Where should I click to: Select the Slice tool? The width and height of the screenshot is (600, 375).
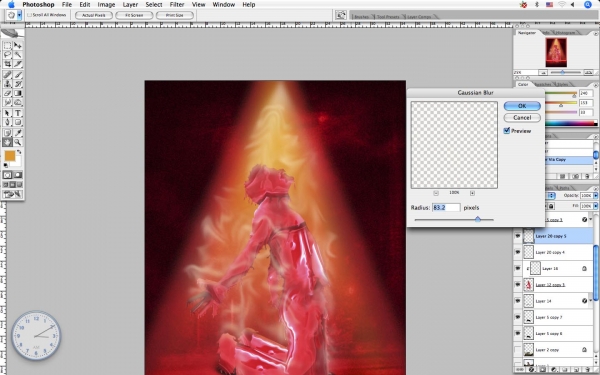coord(18,64)
